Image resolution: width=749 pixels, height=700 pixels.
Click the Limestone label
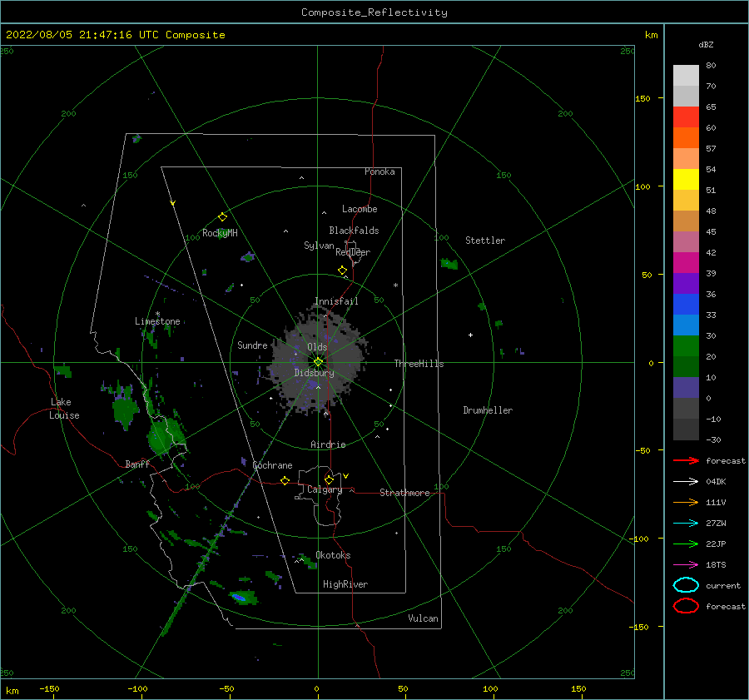(x=157, y=321)
